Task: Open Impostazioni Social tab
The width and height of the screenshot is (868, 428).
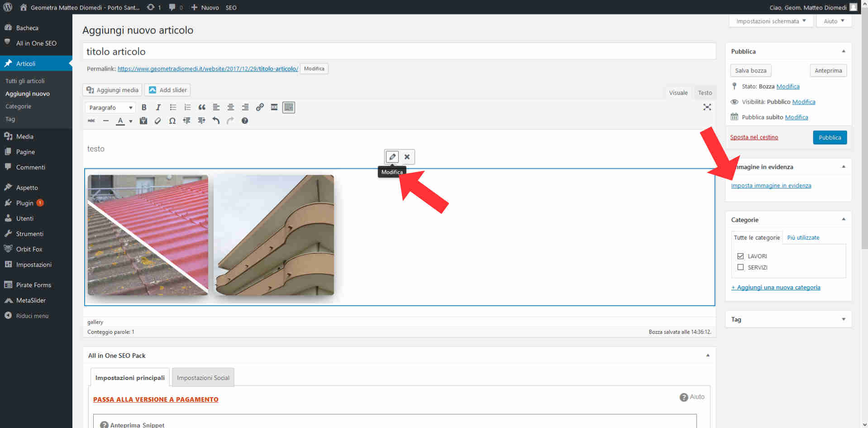Action: 203,377
